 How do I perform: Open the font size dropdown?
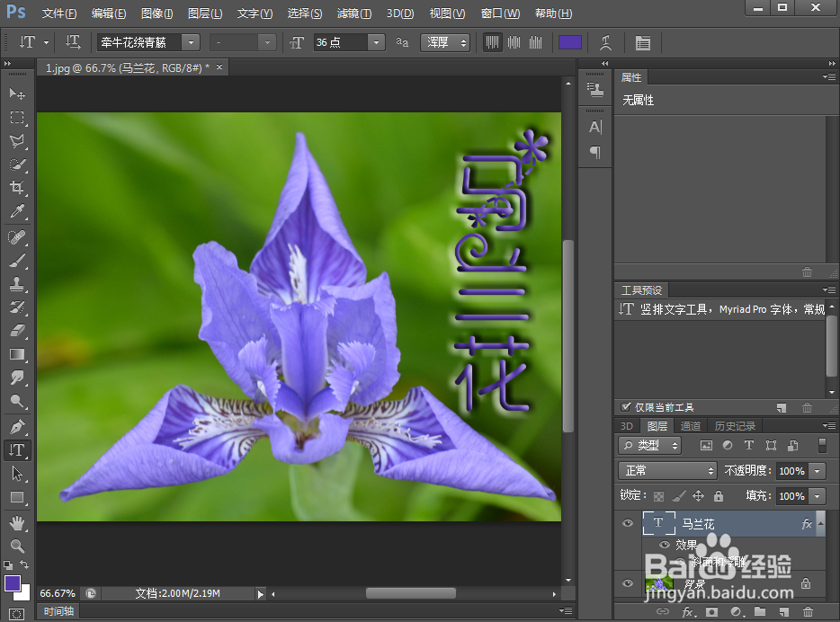coord(376,42)
